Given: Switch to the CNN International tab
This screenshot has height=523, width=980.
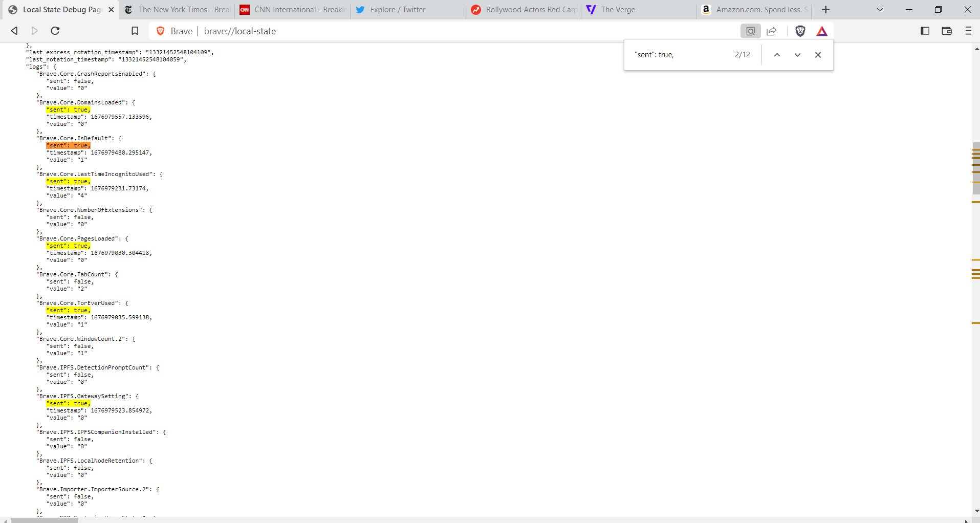Looking at the screenshot, I should pyautogui.click(x=292, y=9).
